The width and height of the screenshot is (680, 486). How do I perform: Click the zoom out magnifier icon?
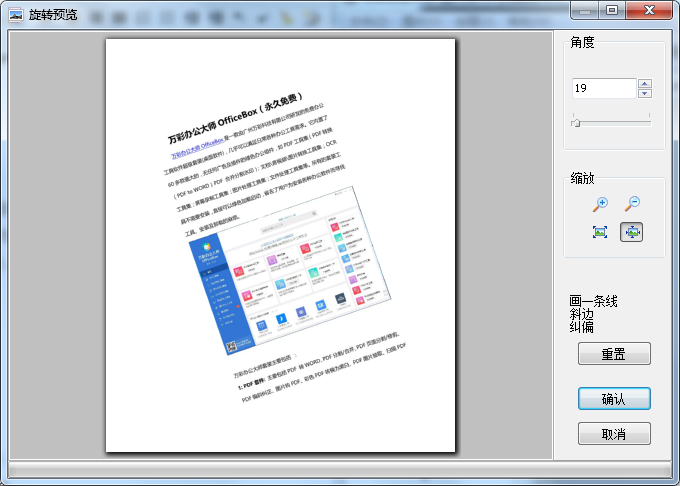point(632,204)
